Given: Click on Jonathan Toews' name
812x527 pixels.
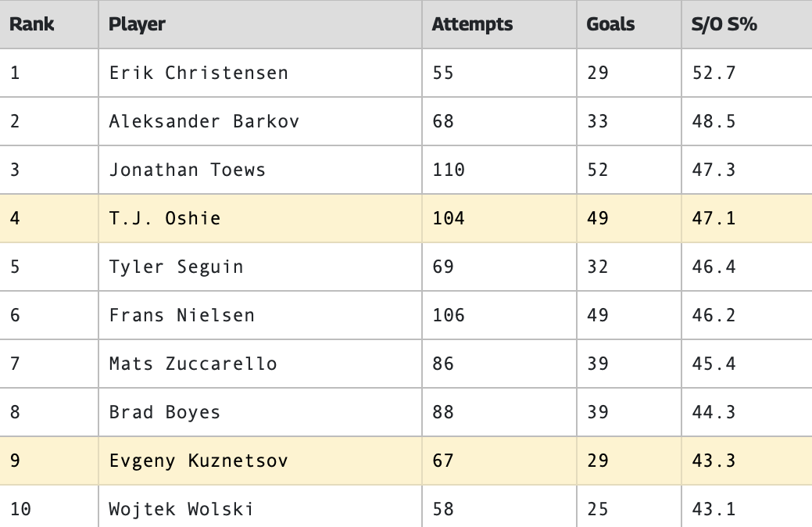Looking at the screenshot, I should pos(188,170).
